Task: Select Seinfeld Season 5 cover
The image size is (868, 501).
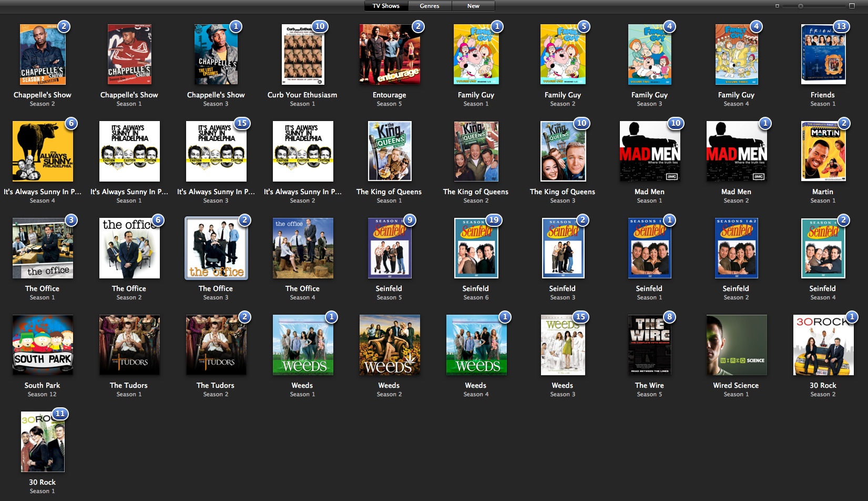Action: click(x=390, y=248)
